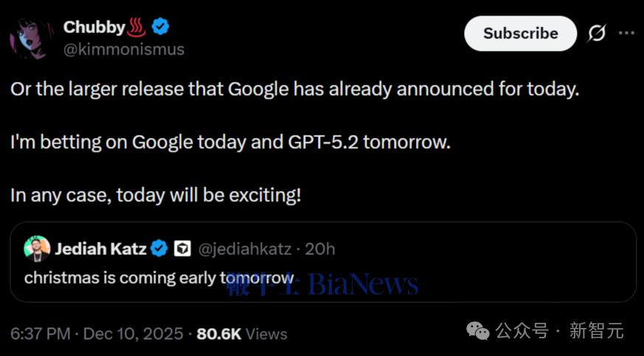The image size is (644, 356).
Task: Open Jediah Katz's small profile picture
Action: tap(37, 249)
